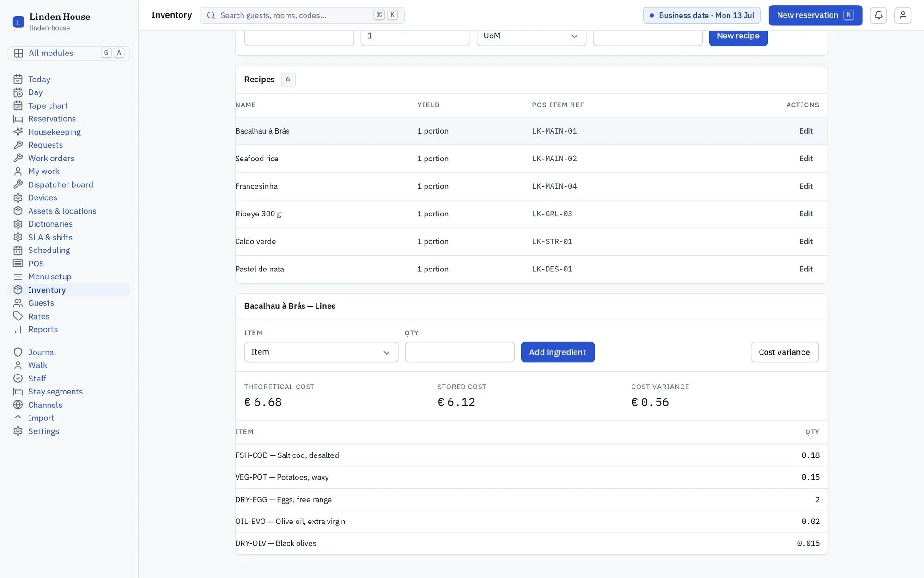
Task: Navigate to Staff page
Action: [69, 379]
